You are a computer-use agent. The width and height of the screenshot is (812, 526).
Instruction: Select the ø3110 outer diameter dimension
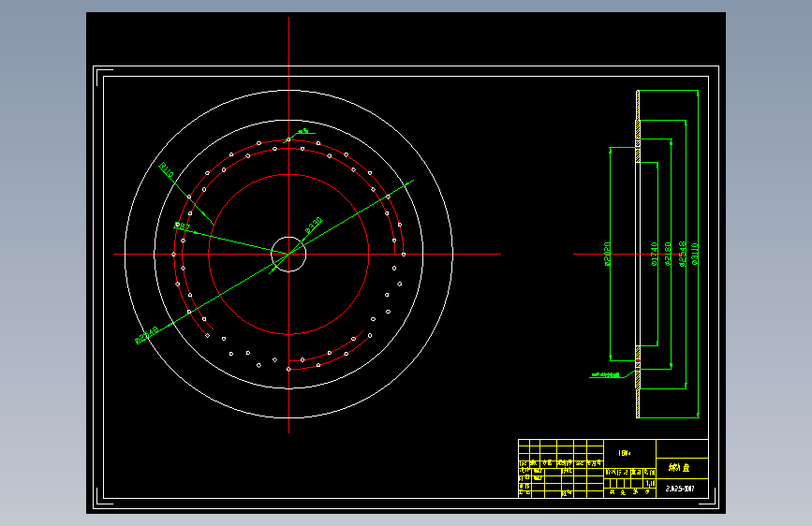point(695,255)
